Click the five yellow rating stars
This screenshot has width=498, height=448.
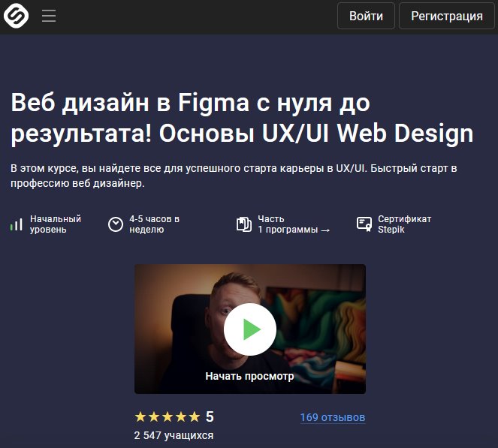(167, 417)
